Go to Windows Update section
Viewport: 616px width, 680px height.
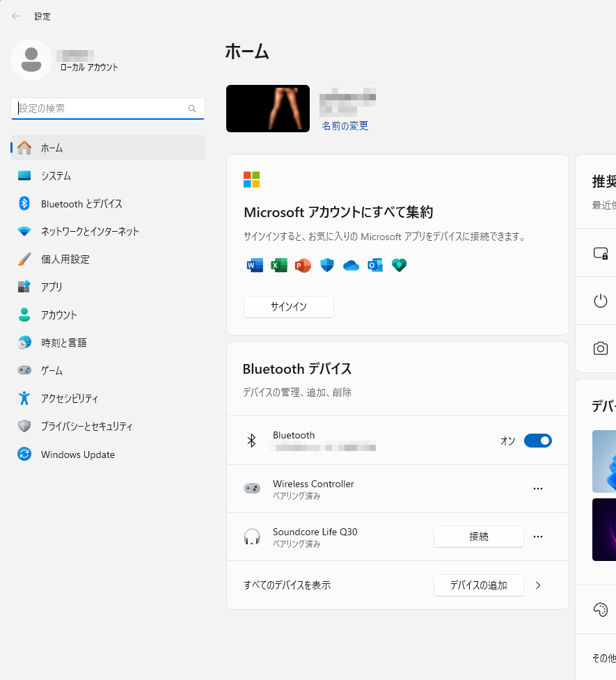tap(77, 454)
